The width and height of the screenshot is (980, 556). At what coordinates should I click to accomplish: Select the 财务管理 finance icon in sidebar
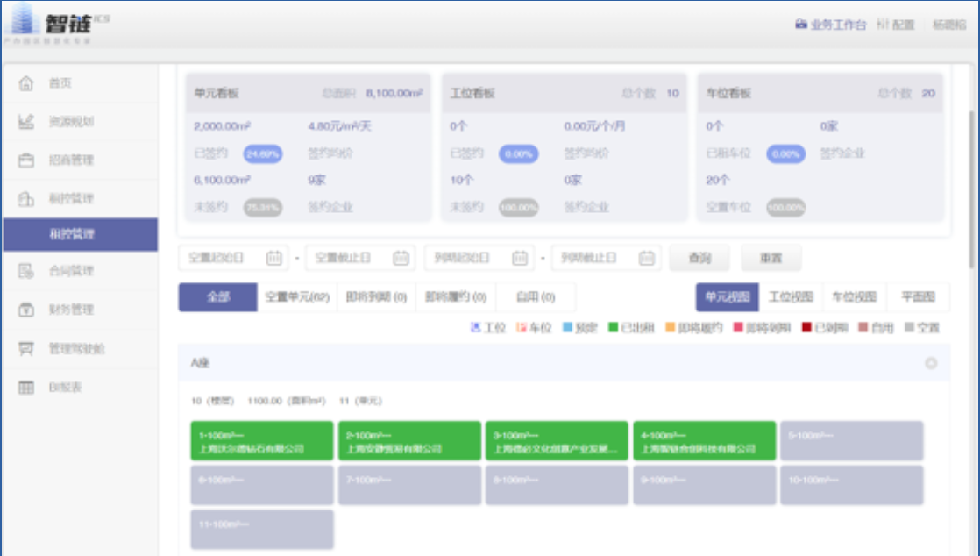click(26, 310)
